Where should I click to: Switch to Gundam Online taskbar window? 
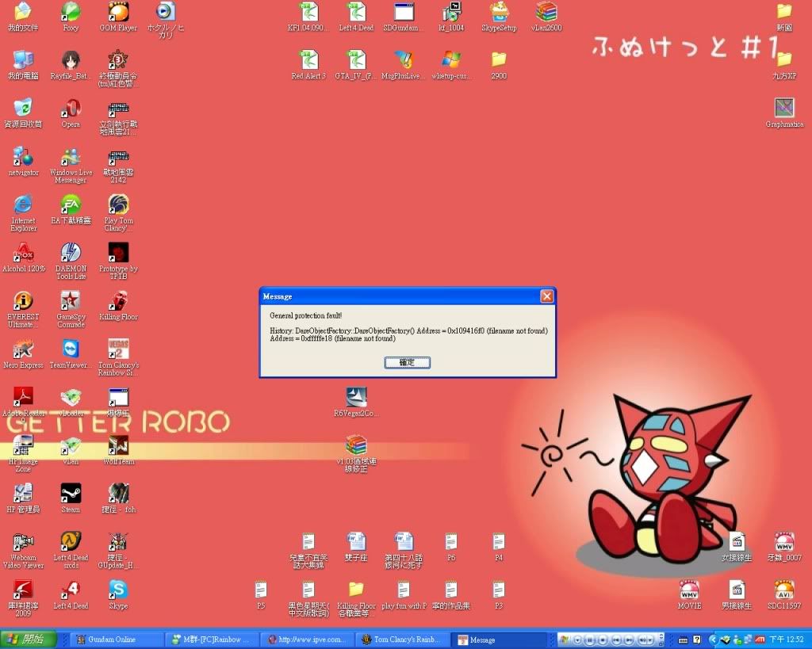(117, 639)
